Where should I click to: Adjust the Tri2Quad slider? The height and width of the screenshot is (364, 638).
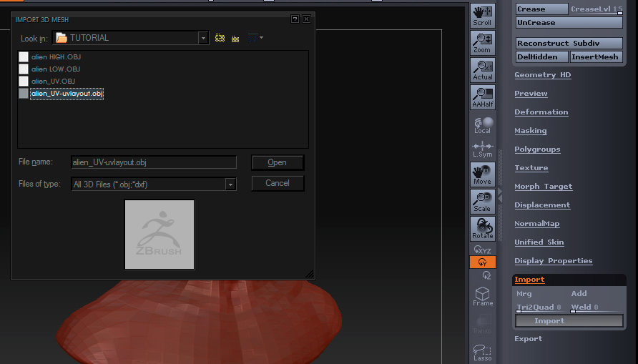point(541,308)
